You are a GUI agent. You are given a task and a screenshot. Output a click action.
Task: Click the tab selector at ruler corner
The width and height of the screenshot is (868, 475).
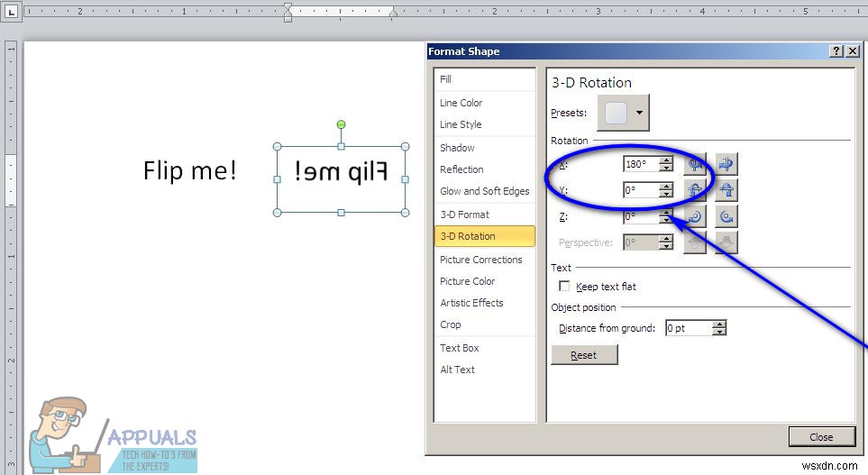[x=11, y=11]
